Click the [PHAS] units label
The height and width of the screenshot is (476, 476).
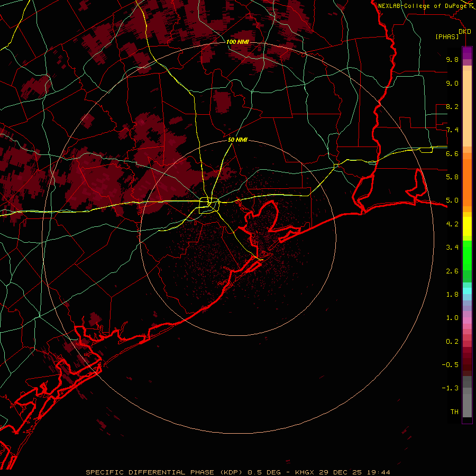(x=447, y=36)
